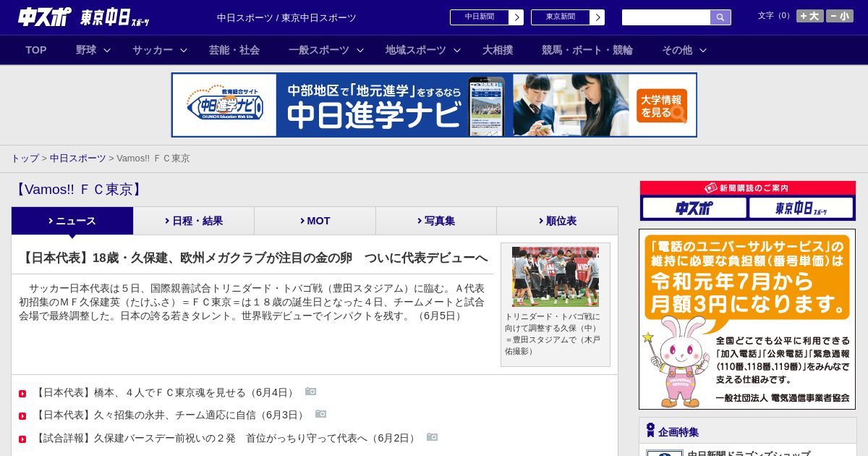The height and width of the screenshot is (456, 868).
Task: Click the 新聞購読のご案内 red header
Action: click(747, 187)
